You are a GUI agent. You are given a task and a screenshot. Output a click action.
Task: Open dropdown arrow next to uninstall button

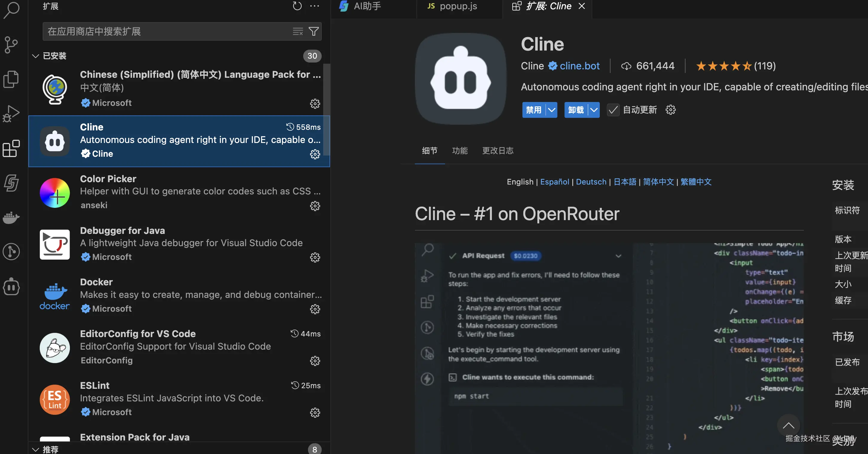pyautogui.click(x=594, y=110)
